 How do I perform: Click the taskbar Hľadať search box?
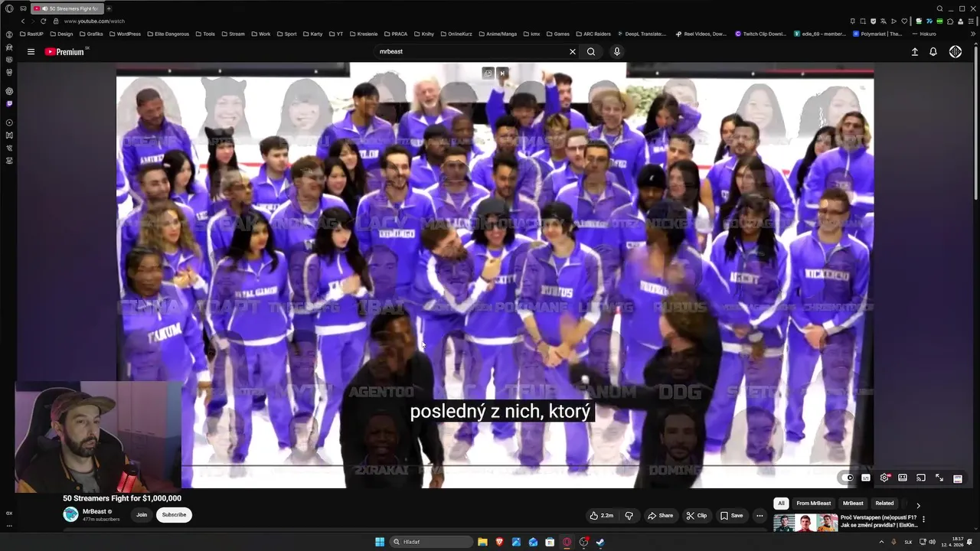click(431, 542)
